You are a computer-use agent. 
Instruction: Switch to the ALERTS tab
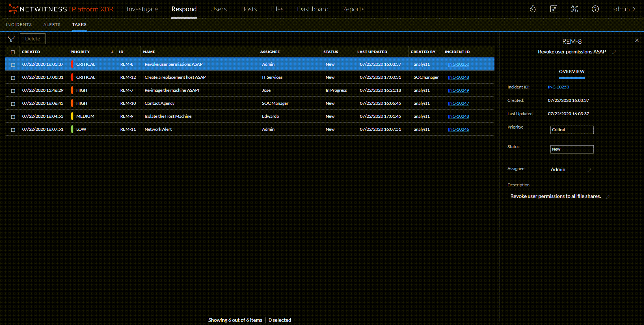pos(52,25)
